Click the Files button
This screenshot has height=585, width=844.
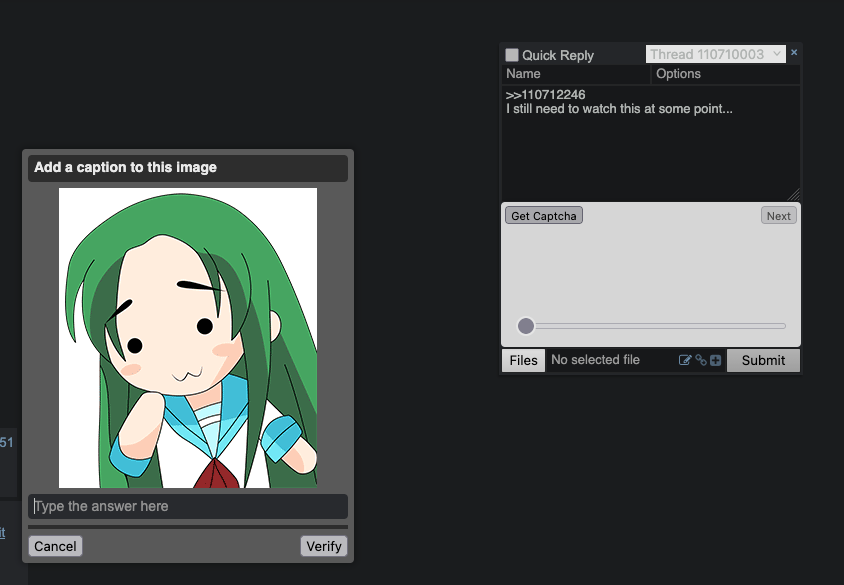[x=523, y=360]
